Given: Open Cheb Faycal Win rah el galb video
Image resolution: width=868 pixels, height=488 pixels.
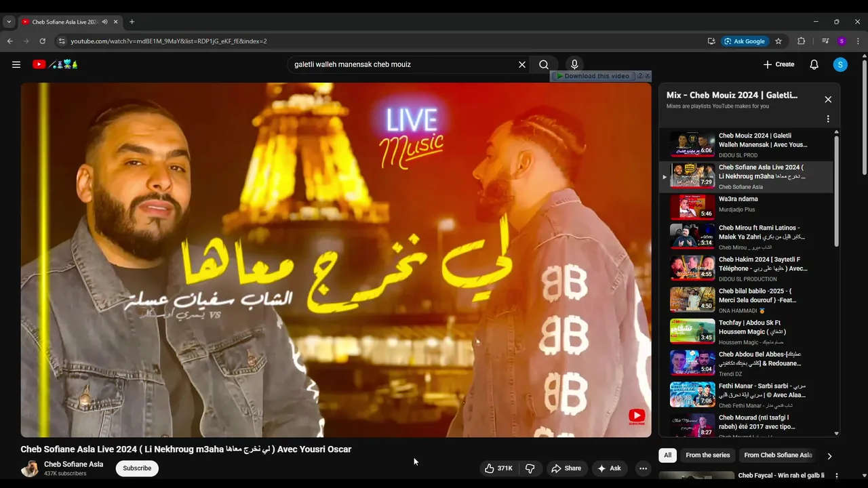Looking at the screenshot, I should coord(781,476).
